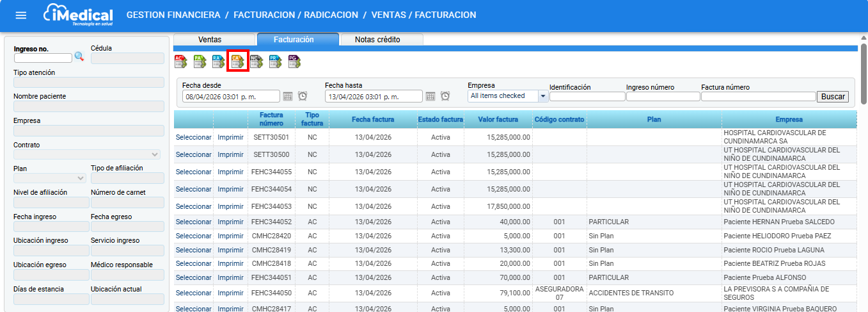Click the orange CA invoice icon

(x=238, y=62)
